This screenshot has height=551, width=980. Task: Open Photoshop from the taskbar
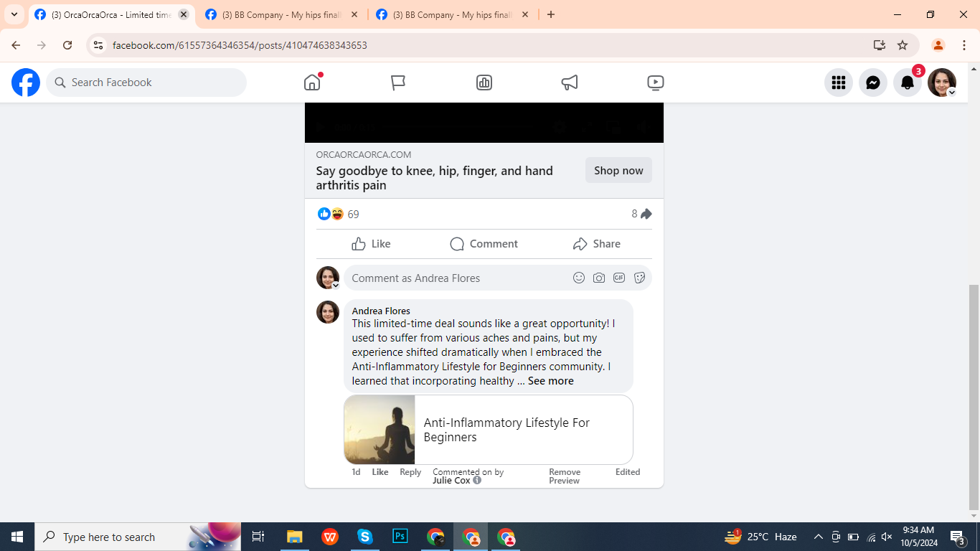tap(400, 537)
